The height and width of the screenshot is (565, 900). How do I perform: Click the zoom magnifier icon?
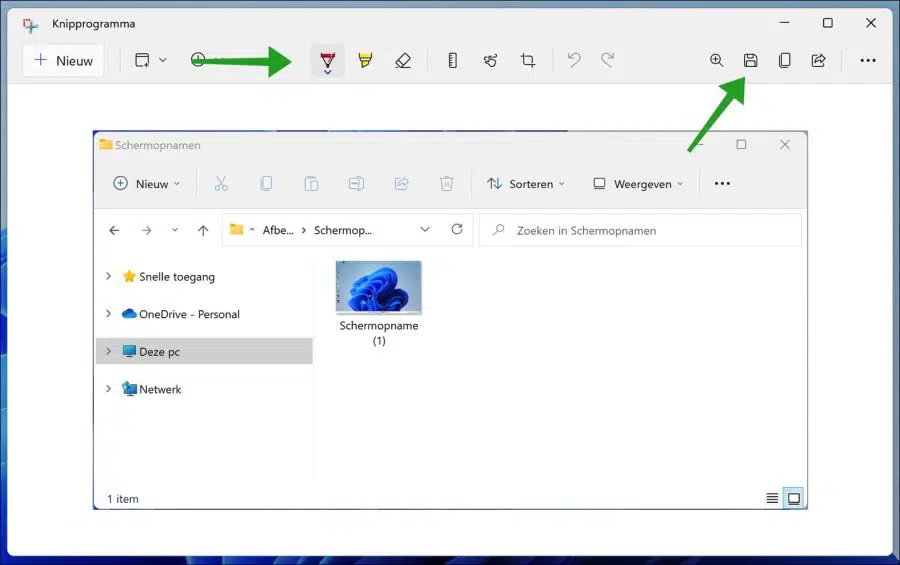[716, 60]
